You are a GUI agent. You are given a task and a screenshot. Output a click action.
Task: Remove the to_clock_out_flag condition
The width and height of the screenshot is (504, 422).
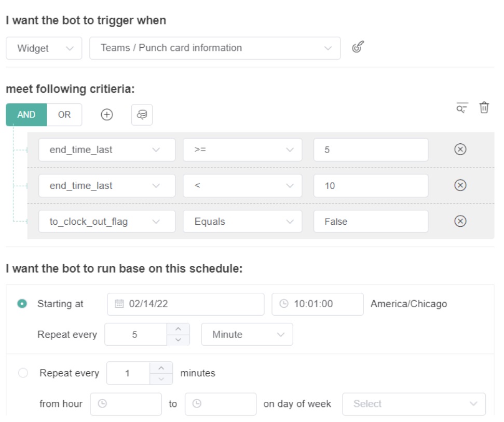point(460,221)
